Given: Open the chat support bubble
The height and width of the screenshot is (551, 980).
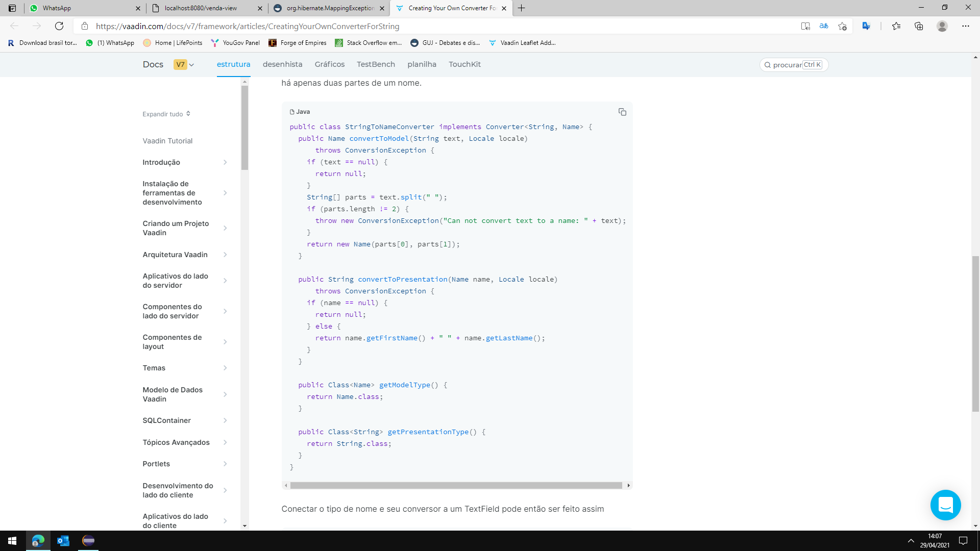Looking at the screenshot, I should point(945,505).
